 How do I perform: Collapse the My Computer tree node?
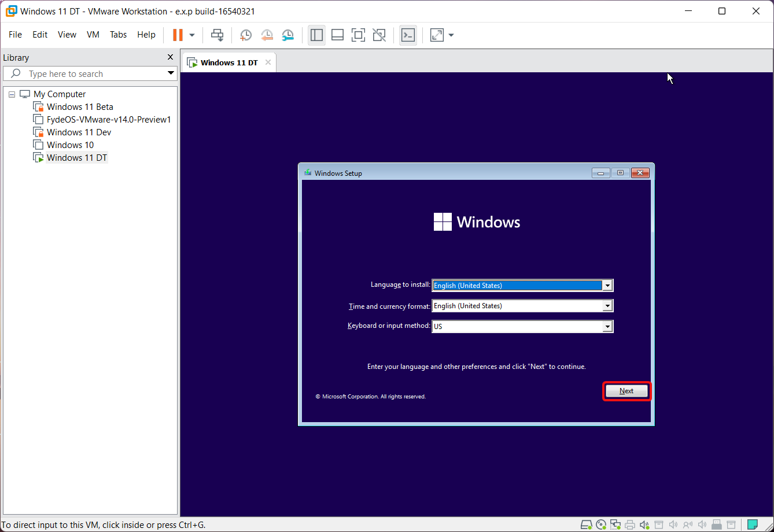click(12, 94)
